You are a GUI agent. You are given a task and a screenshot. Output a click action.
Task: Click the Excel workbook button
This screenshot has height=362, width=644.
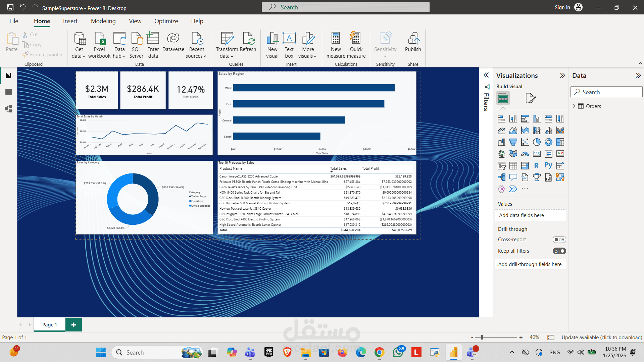[x=99, y=45]
